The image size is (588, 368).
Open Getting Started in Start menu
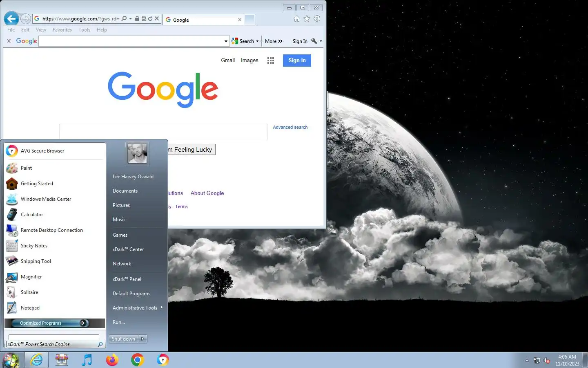pos(55,184)
